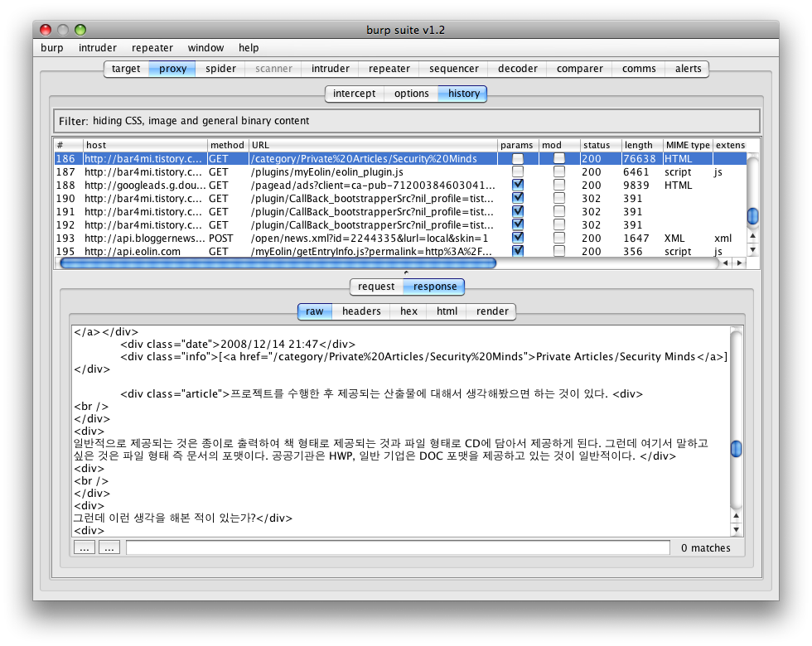Click history horizontal scroll-left arrow
Screen dimensions: 812x646
726,263
